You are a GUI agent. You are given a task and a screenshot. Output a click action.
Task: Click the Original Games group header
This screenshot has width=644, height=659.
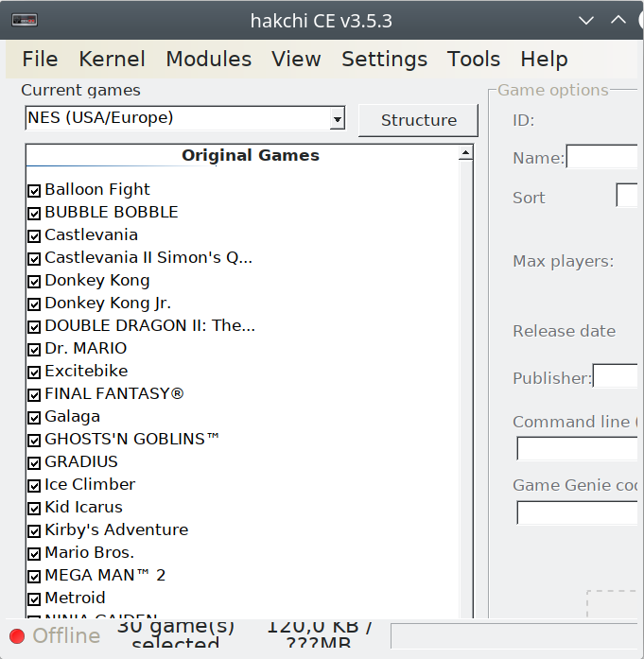point(250,155)
